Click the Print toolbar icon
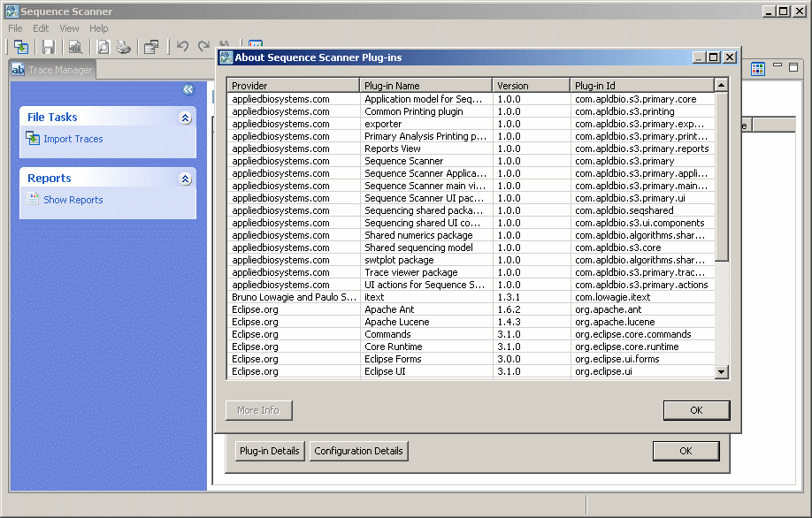Viewport: 812px width, 518px height. tap(124, 47)
